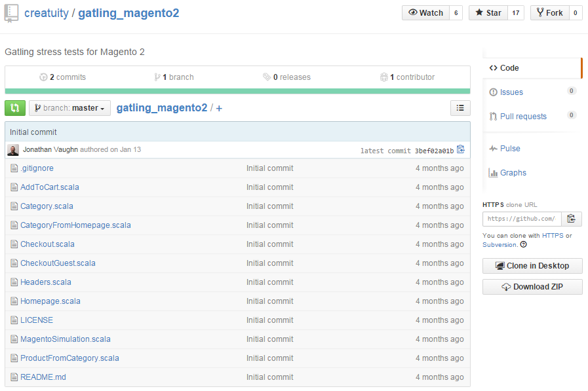Open Headers.scala file
588x391 pixels.
point(46,282)
